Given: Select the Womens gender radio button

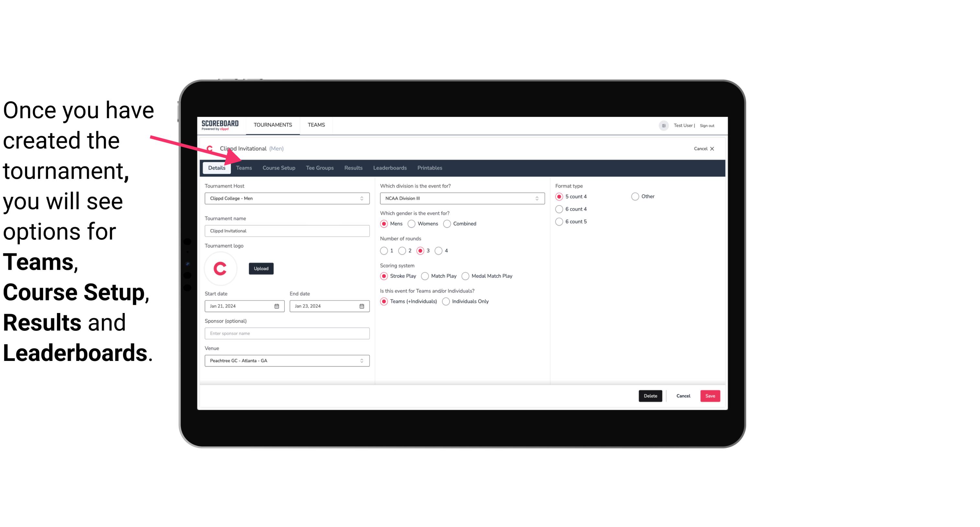Looking at the screenshot, I should click(411, 223).
